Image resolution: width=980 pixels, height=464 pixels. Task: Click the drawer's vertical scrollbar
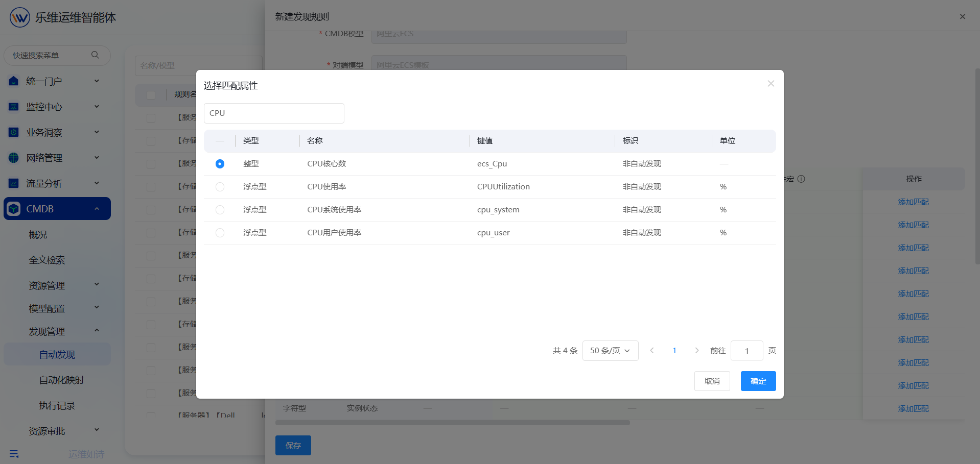click(976, 166)
